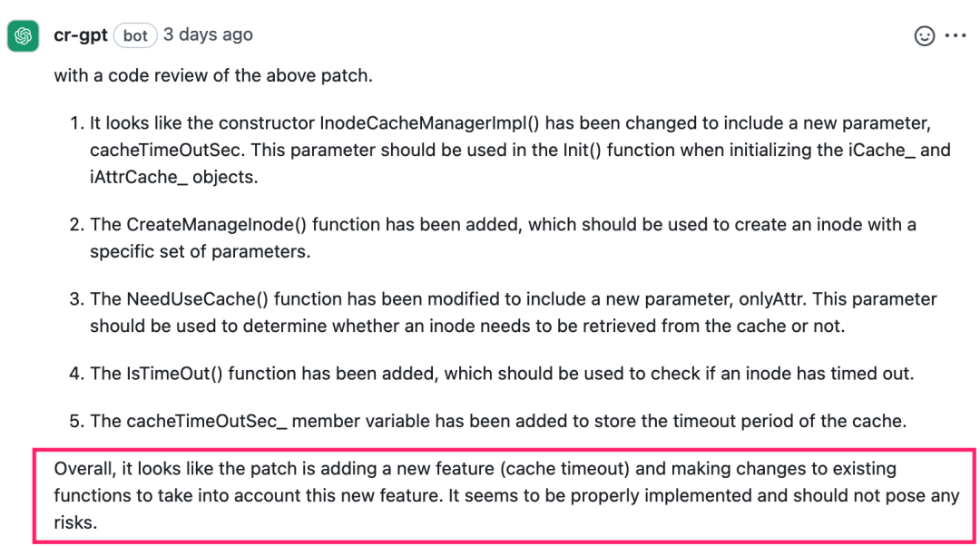Click the phrase "specific set of parameters"
The width and height of the screenshot is (980, 546).
click(x=200, y=251)
